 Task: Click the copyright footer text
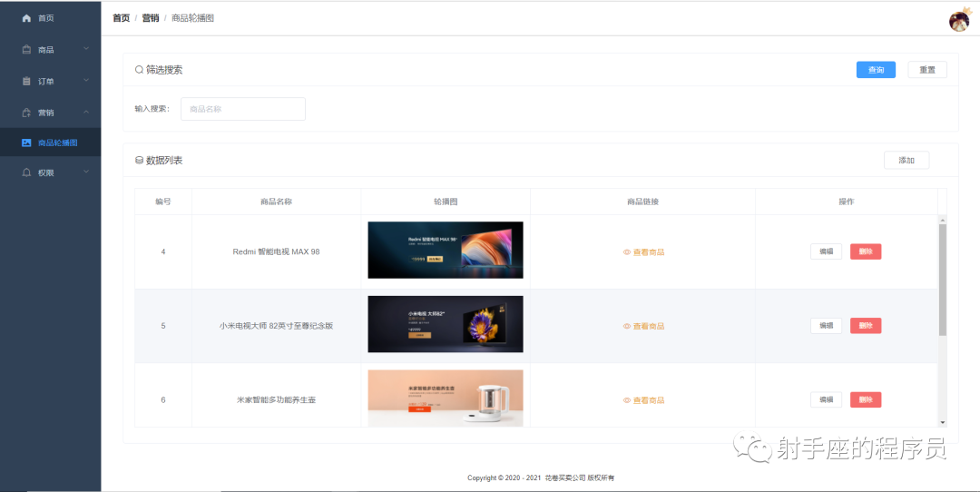[541, 478]
